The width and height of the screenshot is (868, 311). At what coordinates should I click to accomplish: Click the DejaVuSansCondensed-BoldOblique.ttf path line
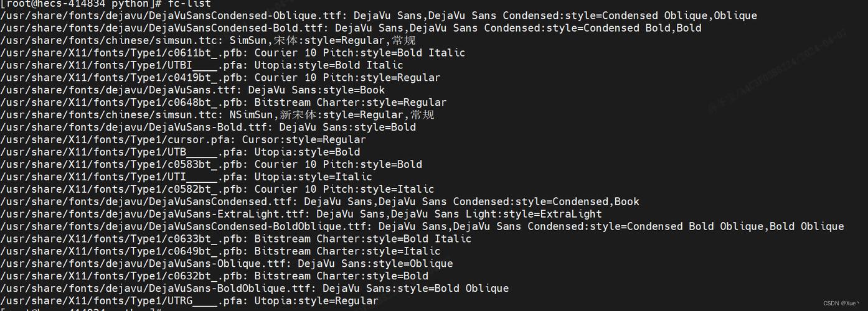(422, 227)
